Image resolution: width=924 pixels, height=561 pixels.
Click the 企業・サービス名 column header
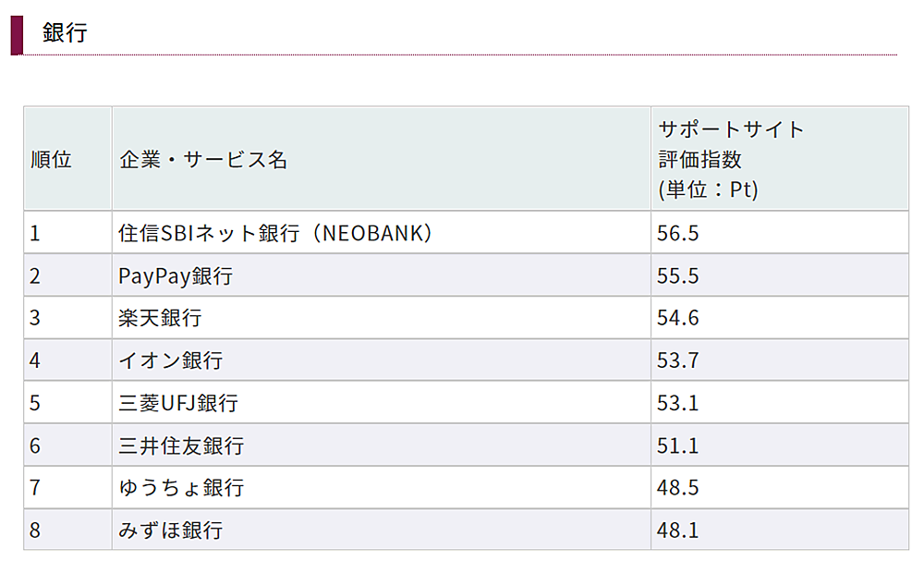[x=204, y=159]
